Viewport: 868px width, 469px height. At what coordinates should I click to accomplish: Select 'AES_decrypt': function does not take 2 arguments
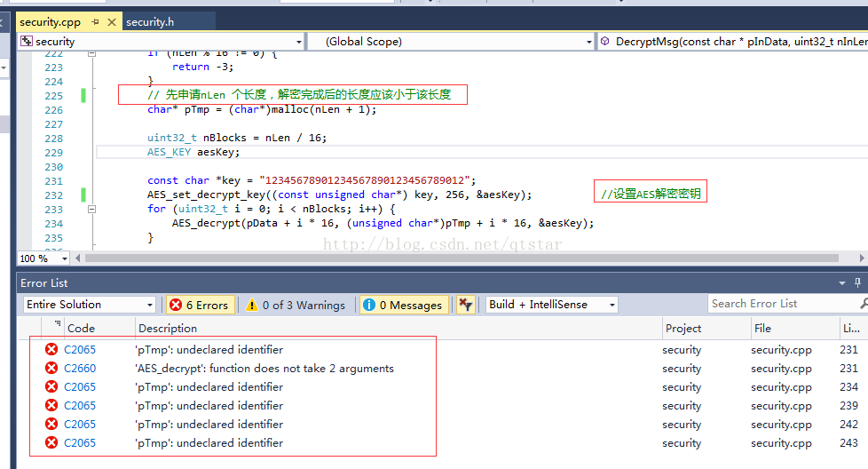tap(264, 369)
